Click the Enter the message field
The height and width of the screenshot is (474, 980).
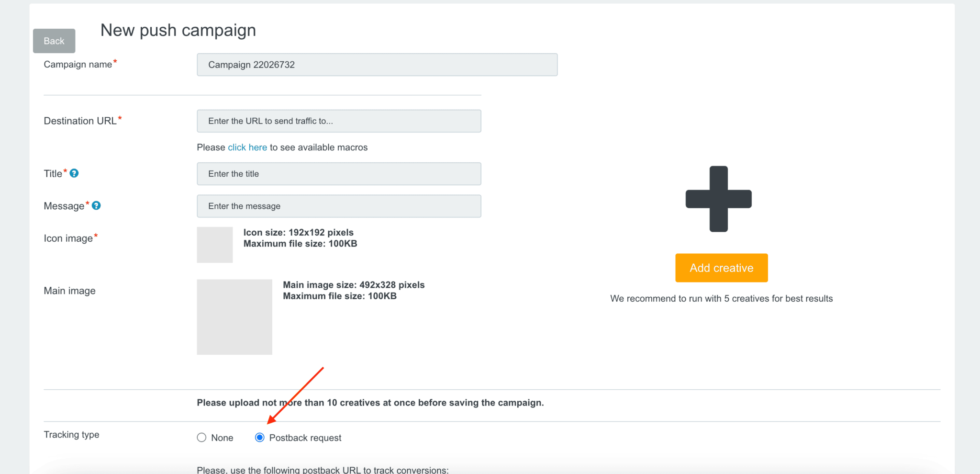point(338,206)
